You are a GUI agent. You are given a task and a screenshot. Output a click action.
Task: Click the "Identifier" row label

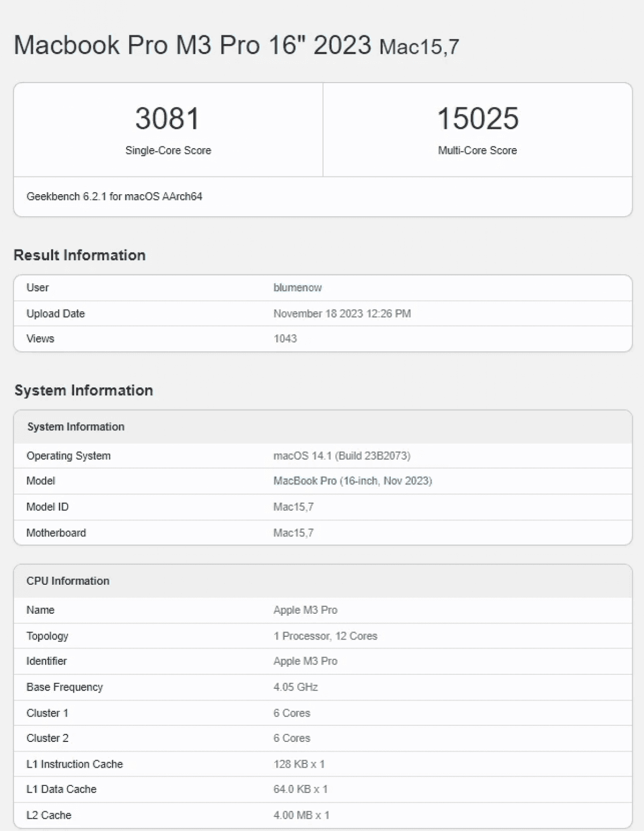click(47, 661)
